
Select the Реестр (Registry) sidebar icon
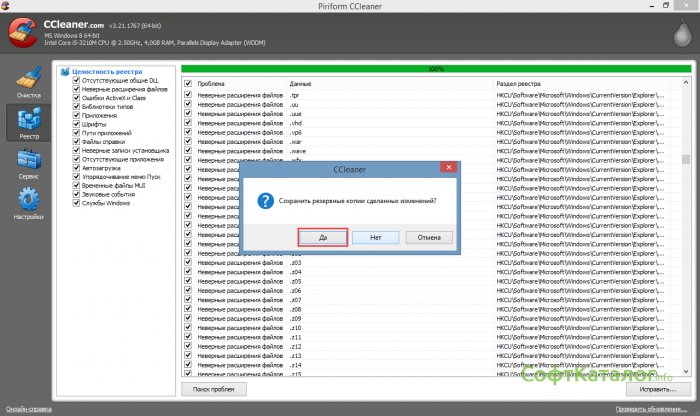point(28,125)
